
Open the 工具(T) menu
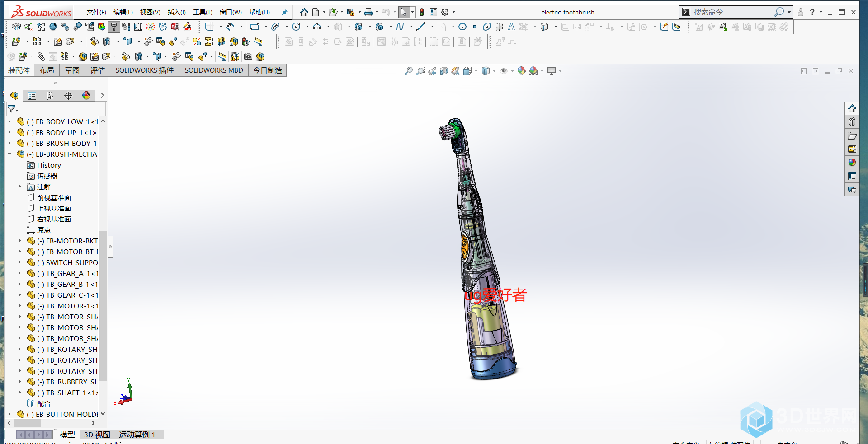(x=203, y=12)
